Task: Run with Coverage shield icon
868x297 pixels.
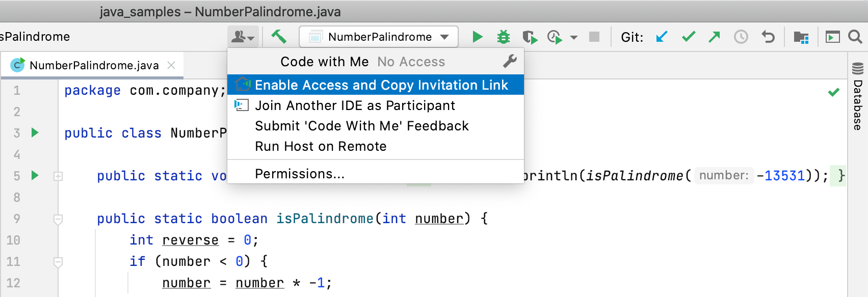Action: coord(530,37)
